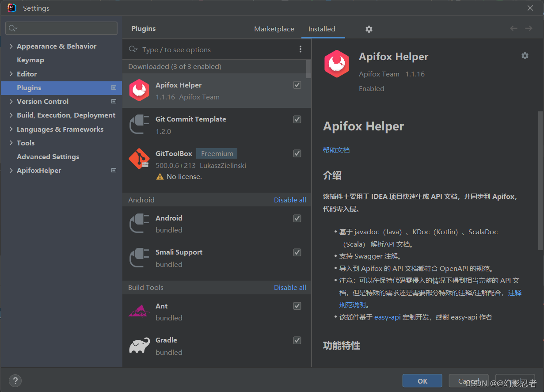The width and height of the screenshot is (544, 392).
Task: Click the plugin list vertical scrollbar
Action: [308, 69]
